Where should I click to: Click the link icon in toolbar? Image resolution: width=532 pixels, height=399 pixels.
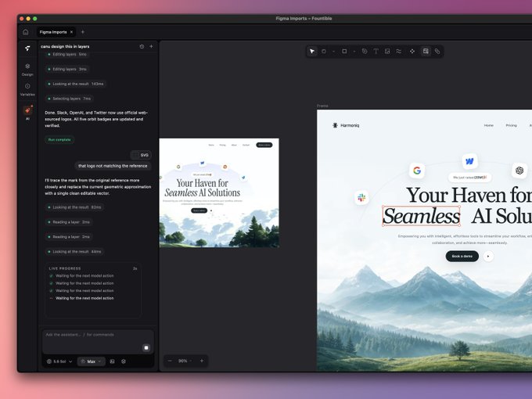click(437, 51)
